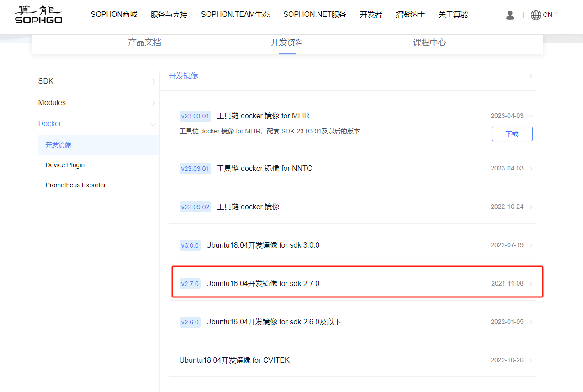
Task: Click the SOPHGO logo
Action: tap(38, 14)
